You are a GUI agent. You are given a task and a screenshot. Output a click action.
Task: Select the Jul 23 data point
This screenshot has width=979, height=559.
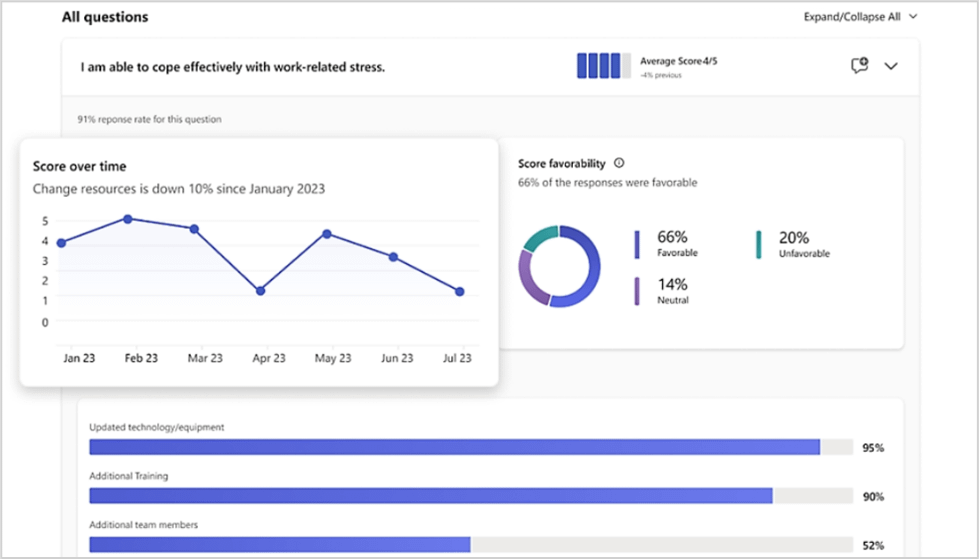coord(459,292)
